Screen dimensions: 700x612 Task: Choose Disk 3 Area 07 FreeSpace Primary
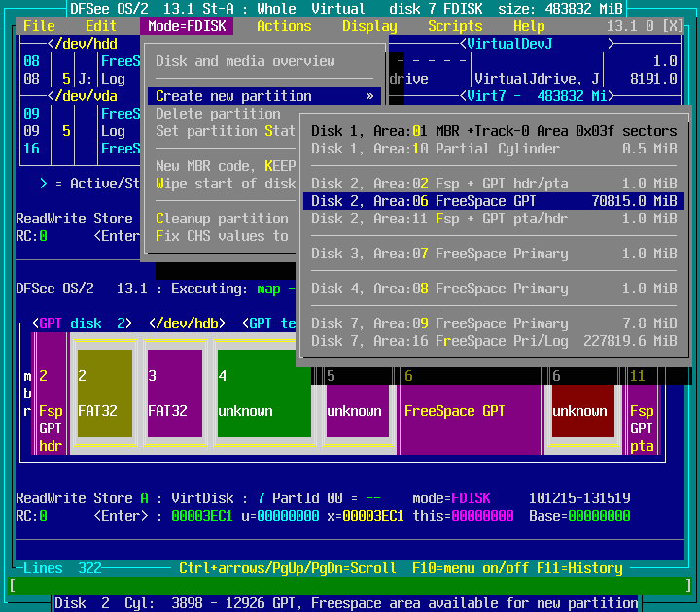tap(494, 254)
